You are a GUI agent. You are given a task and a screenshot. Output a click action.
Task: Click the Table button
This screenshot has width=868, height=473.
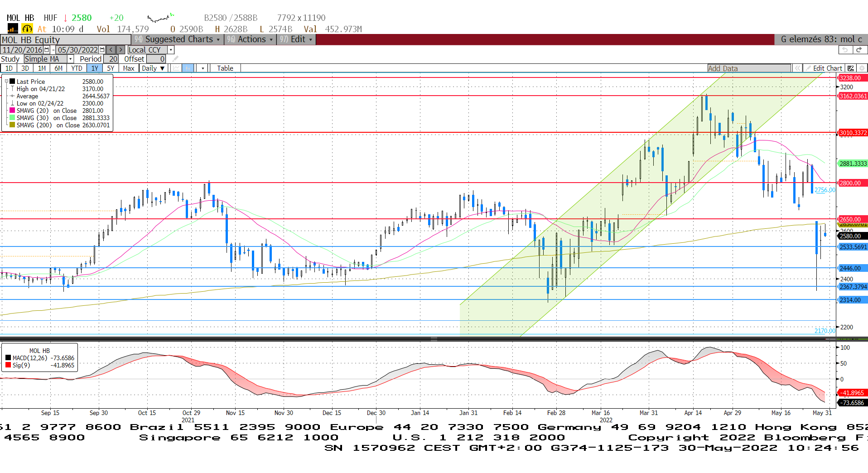click(225, 68)
